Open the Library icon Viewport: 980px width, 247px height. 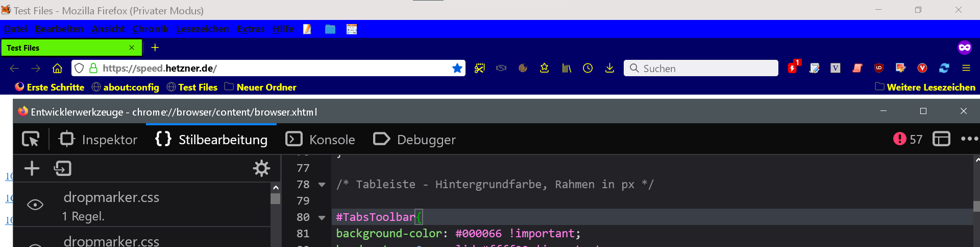[x=567, y=68]
